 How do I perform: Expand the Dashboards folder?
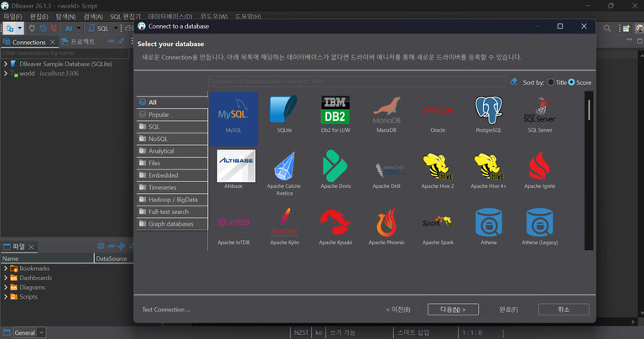5,278
